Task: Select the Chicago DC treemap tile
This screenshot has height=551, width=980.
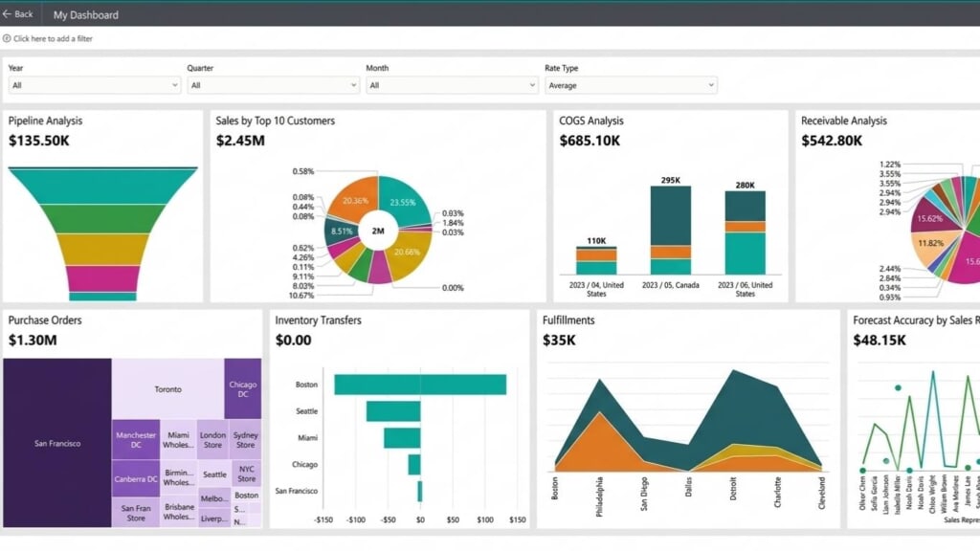Action: point(243,388)
